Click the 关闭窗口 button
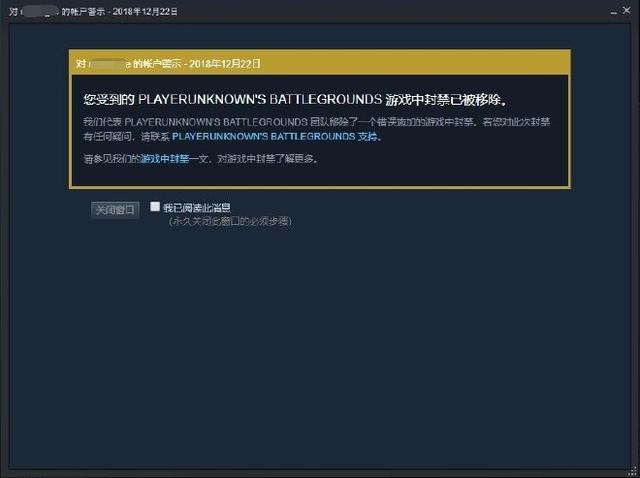This screenshot has width=640, height=478. coord(115,210)
